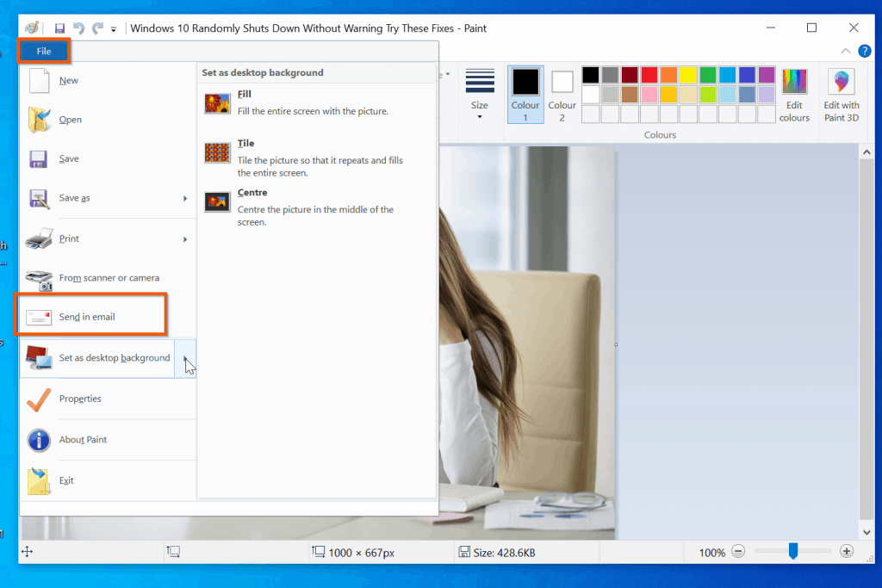The width and height of the screenshot is (882, 588).
Task: Pick the green colour swatch
Action: point(708,75)
